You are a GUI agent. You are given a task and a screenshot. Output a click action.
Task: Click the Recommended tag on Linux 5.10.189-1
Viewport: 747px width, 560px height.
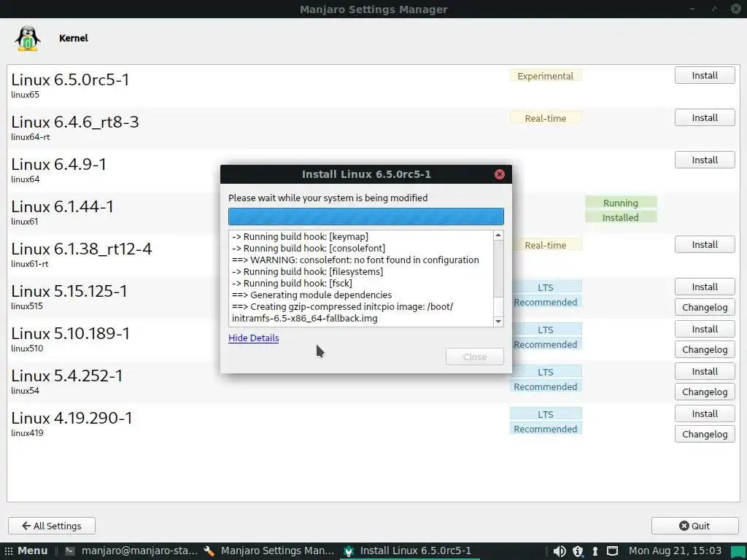click(x=546, y=345)
